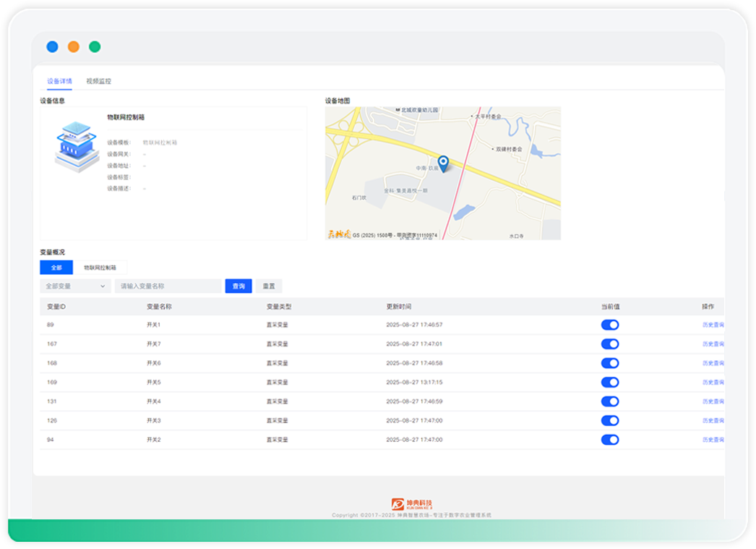Image resolution: width=756 pixels, height=549 pixels.
Task: Click the blue dot in window title bar
Action: click(52, 47)
